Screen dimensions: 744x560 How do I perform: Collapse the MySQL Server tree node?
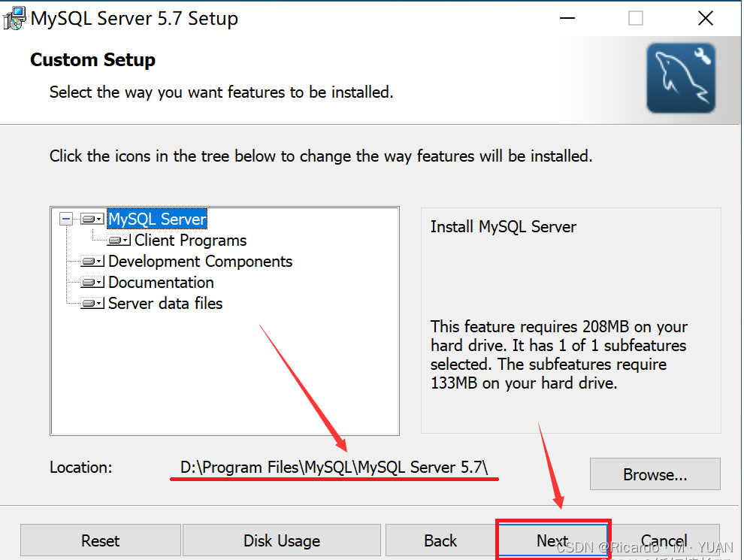point(66,219)
